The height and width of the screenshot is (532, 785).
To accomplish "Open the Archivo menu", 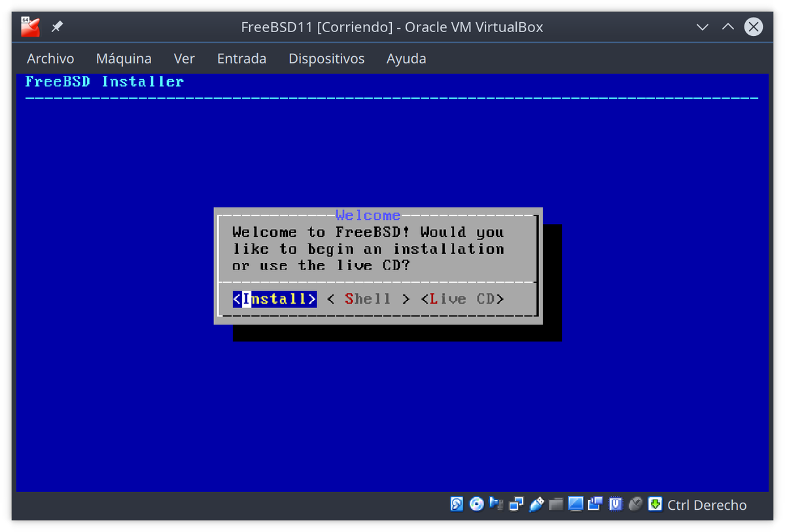I will (x=50, y=58).
